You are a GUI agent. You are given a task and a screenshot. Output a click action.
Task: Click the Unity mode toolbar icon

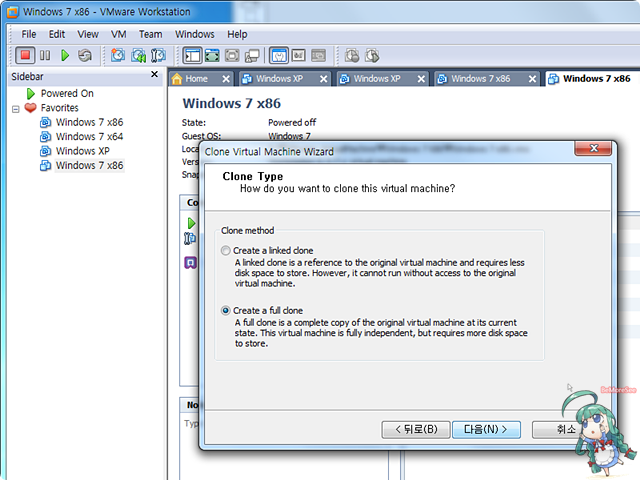click(252, 56)
